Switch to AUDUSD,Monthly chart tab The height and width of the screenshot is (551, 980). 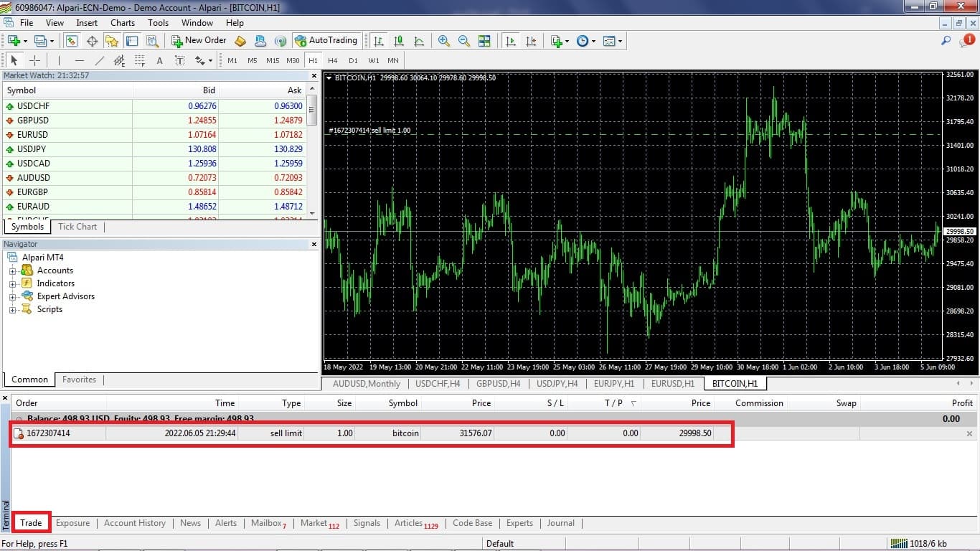click(x=367, y=384)
